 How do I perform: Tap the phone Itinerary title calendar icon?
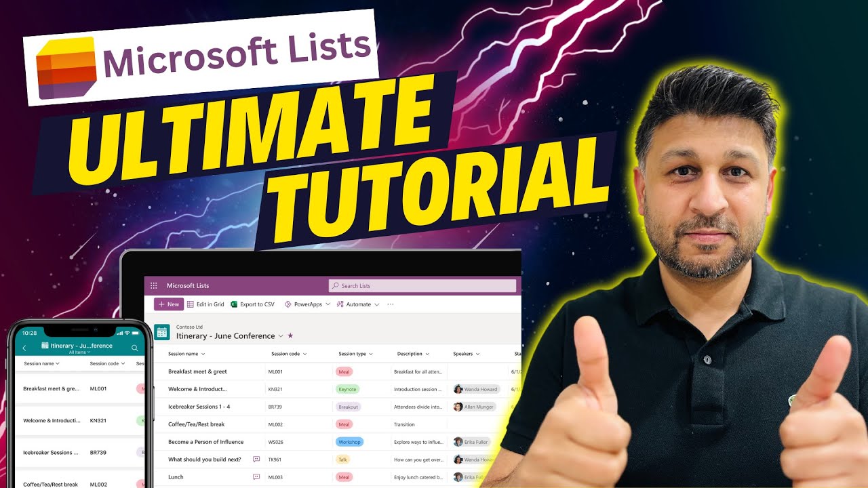coord(45,346)
